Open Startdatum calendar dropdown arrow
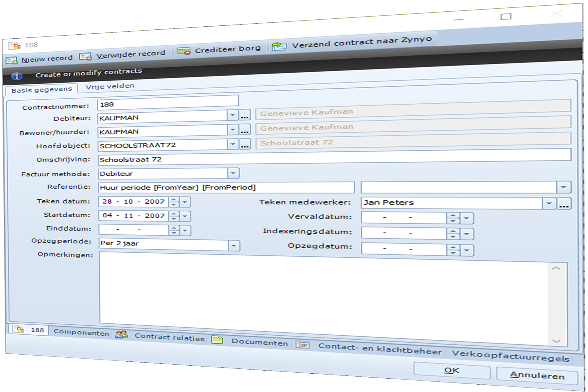The height and width of the screenshot is (392, 588). coord(185,216)
